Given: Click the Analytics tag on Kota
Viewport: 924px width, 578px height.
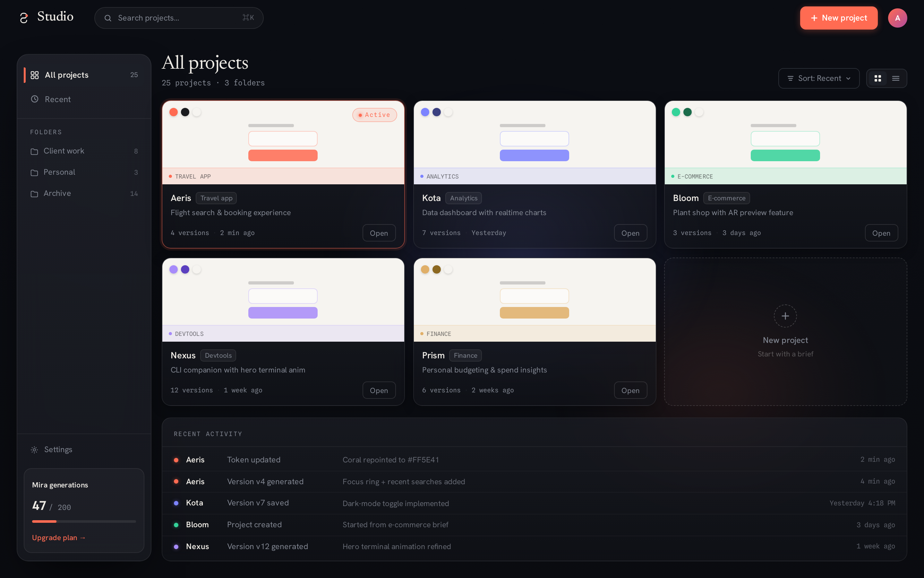Looking at the screenshot, I should 464,198.
